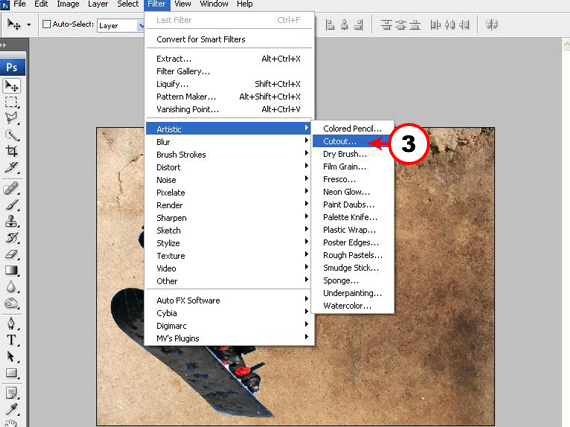Click Distribute Top Edges icon
This screenshot has width=570, height=427.
coord(386,25)
